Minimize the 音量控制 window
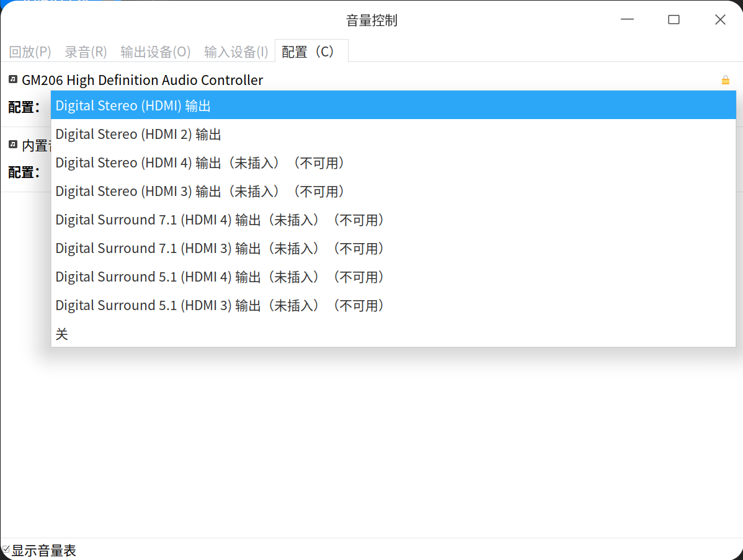The width and height of the screenshot is (743, 560). click(627, 19)
